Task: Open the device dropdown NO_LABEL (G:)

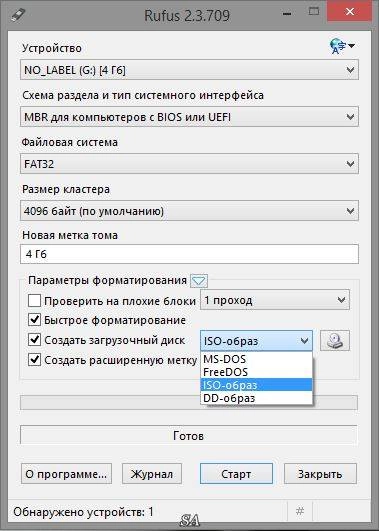Action: (189, 70)
